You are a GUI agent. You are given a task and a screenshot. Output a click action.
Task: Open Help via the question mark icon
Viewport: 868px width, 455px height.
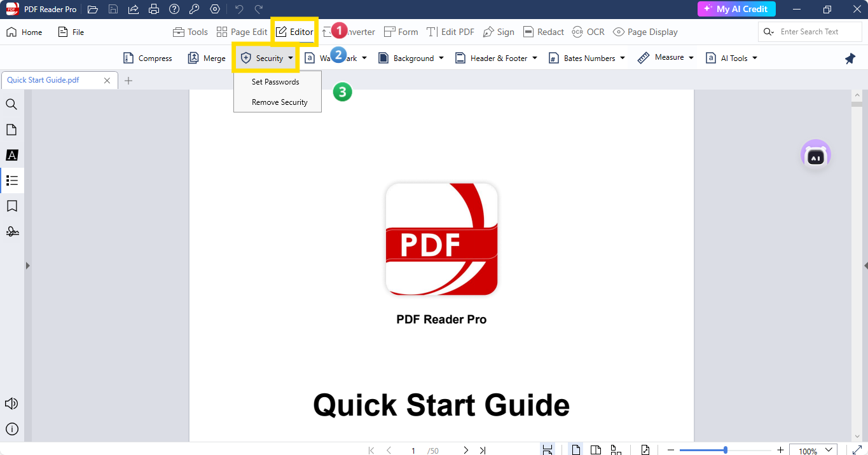[x=174, y=10]
